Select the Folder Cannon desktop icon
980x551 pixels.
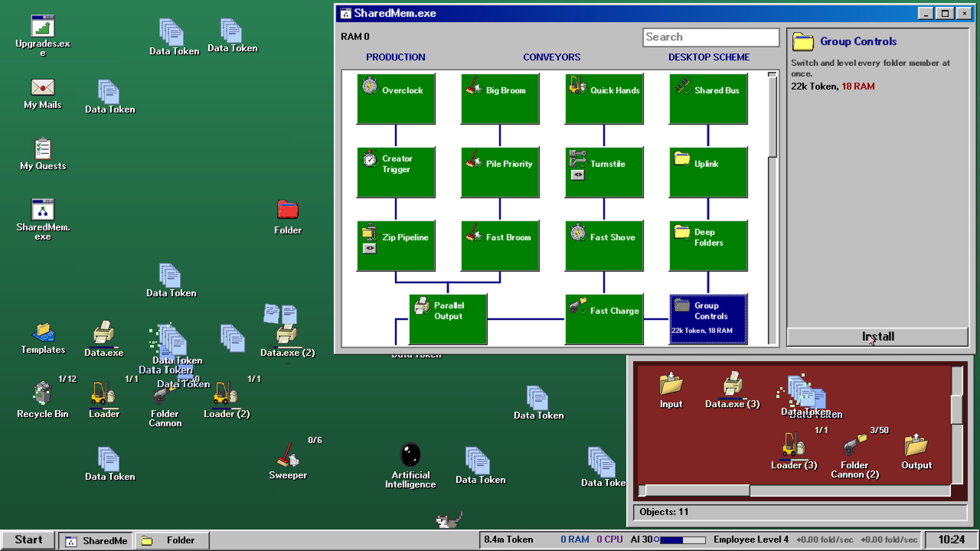pos(165,405)
